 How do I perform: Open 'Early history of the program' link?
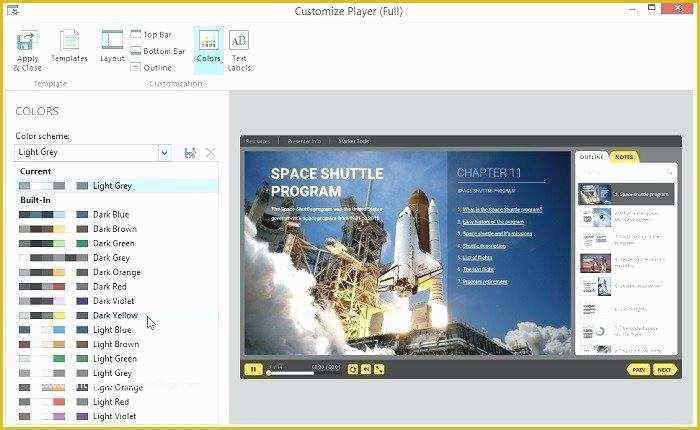[x=493, y=222]
